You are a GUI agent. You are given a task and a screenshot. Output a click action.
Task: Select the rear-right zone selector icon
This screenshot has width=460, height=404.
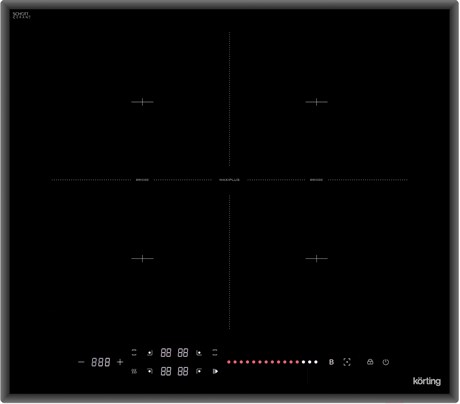point(199,353)
